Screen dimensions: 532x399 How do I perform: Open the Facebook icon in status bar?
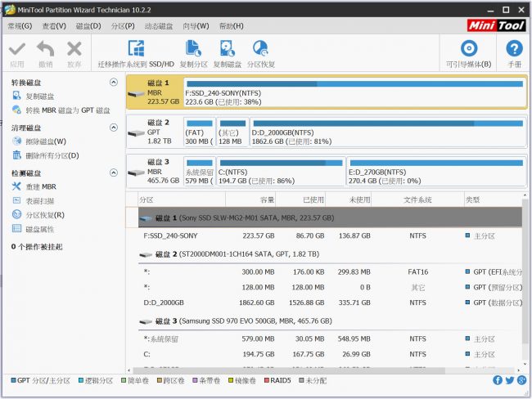[498, 380]
